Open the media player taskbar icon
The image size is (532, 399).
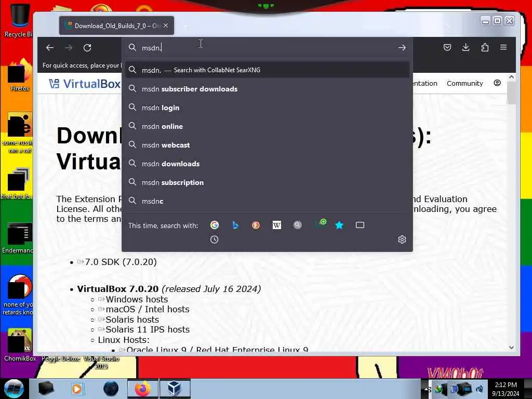77,389
